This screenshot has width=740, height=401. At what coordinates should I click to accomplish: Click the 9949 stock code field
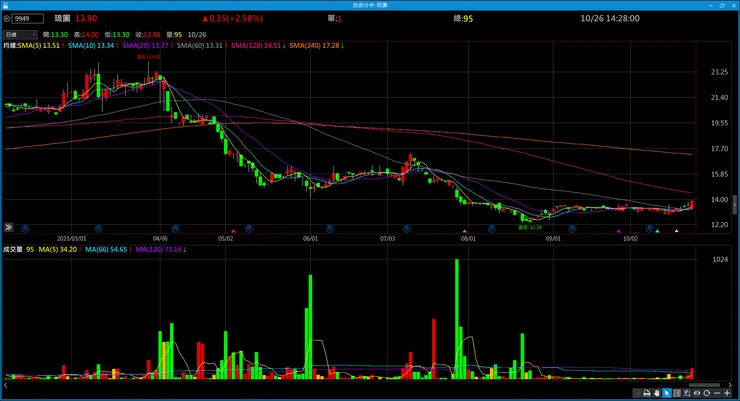[27, 19]
